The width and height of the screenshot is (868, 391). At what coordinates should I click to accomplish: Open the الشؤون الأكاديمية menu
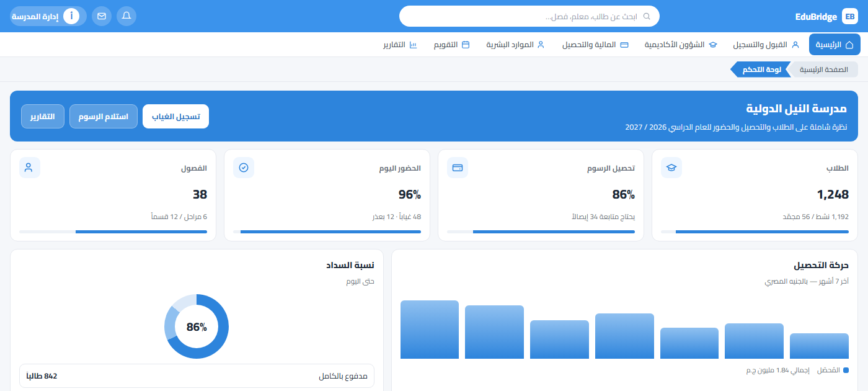click(681, 45)
